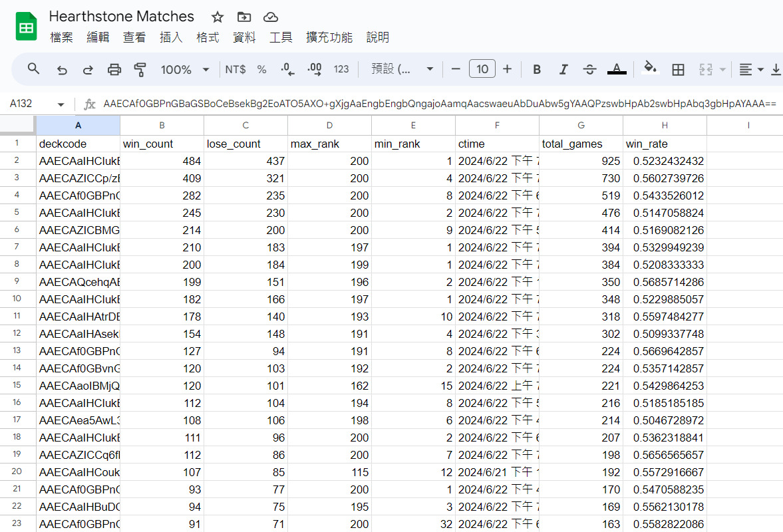Select the cell with value 925

click(581, 161)
